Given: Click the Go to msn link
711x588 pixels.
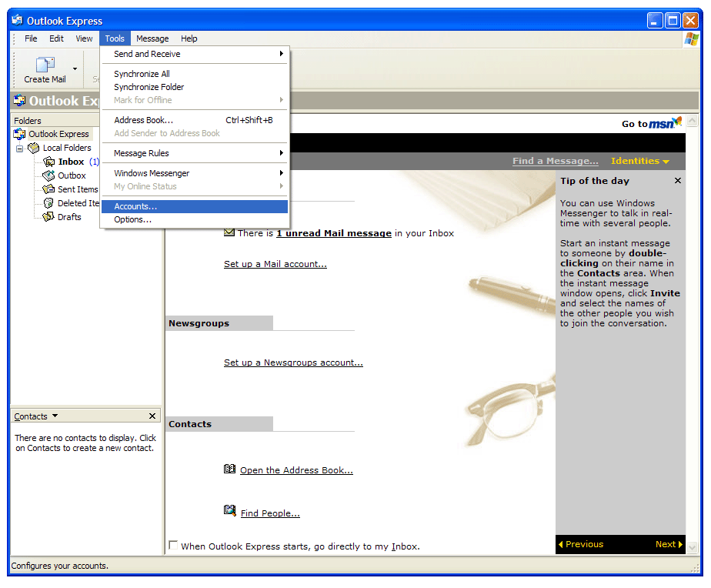Looking at the screenshot, I should click(x=652, y=123).
